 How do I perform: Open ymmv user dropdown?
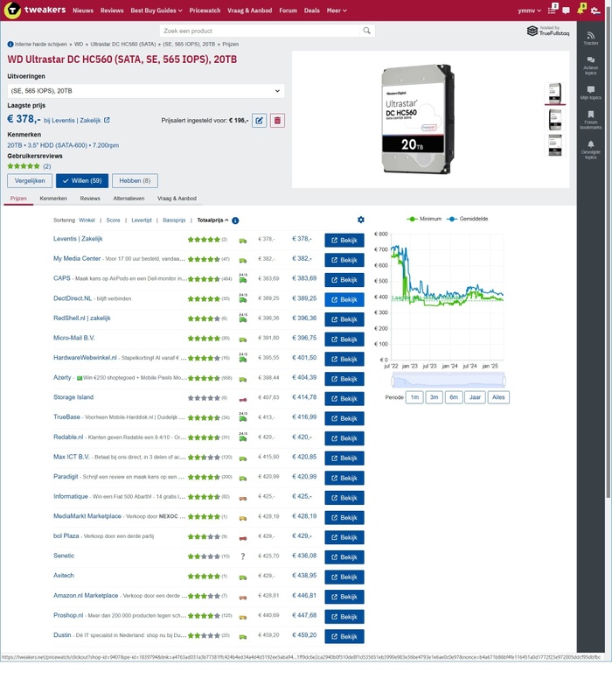click(530, 10)
